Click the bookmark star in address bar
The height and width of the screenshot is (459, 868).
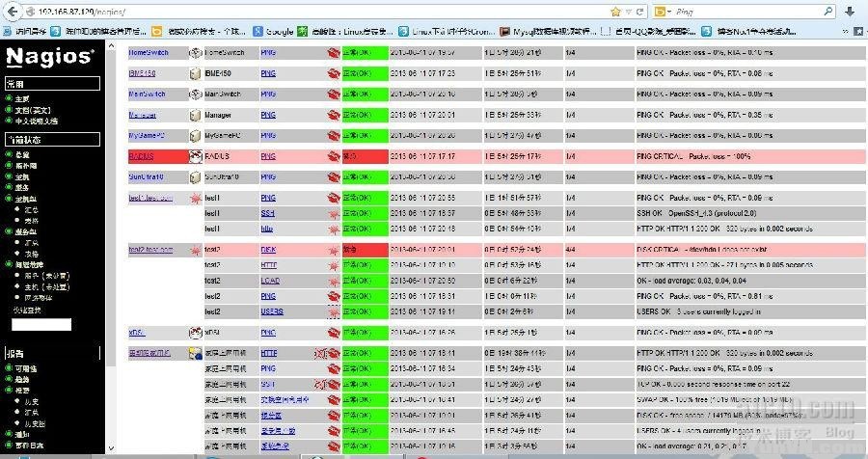(615, 12)
